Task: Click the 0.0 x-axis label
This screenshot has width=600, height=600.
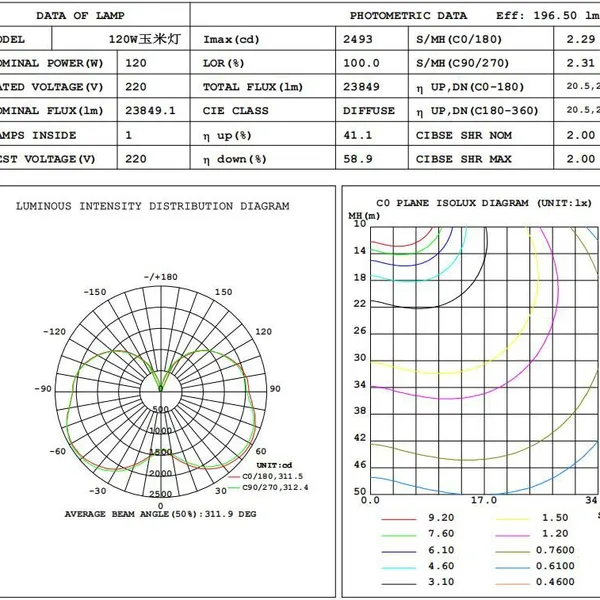Action: pos(370,500)
